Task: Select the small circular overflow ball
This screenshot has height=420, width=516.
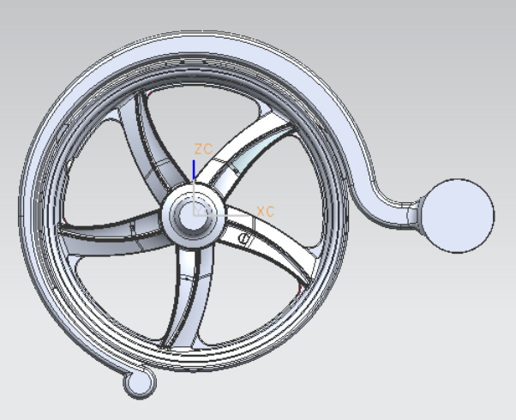Action: pos(141,383)
